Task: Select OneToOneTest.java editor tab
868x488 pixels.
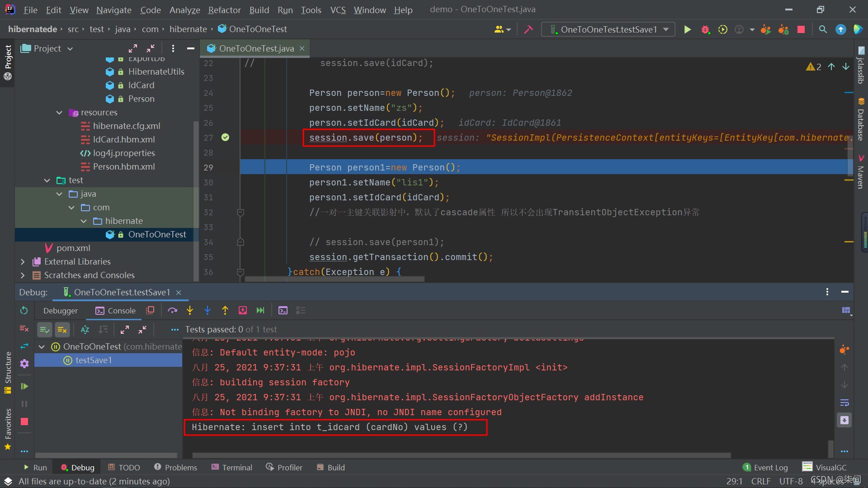Action: pos(256,48)
